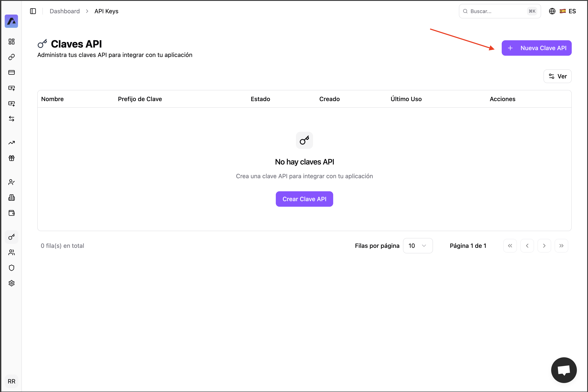Click the app logo in sidebar

coord(12,21)
